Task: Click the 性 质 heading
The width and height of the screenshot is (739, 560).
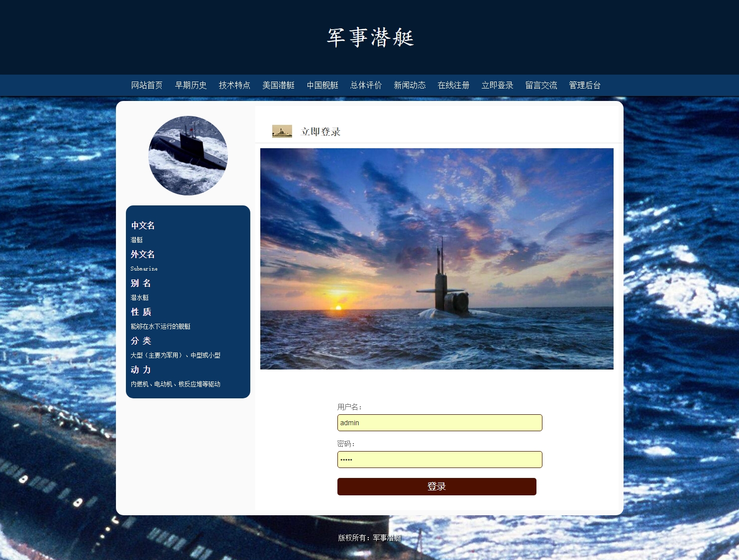Action: click(x=141, y=312)
